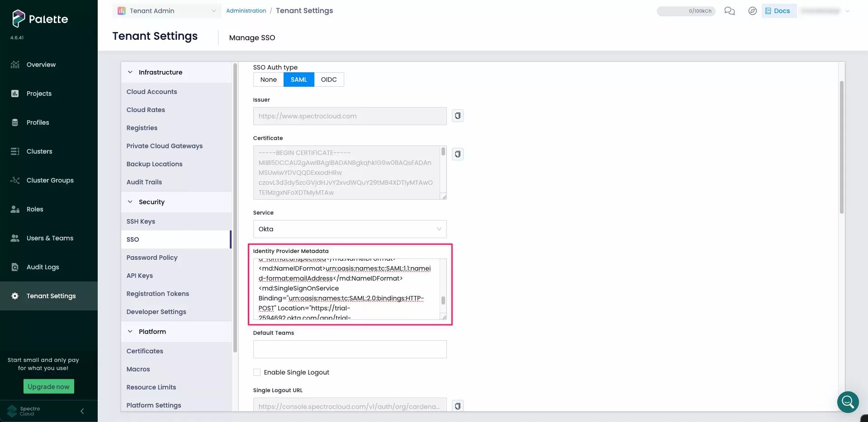Click the Administration breadcrumb link

(246, 10)
